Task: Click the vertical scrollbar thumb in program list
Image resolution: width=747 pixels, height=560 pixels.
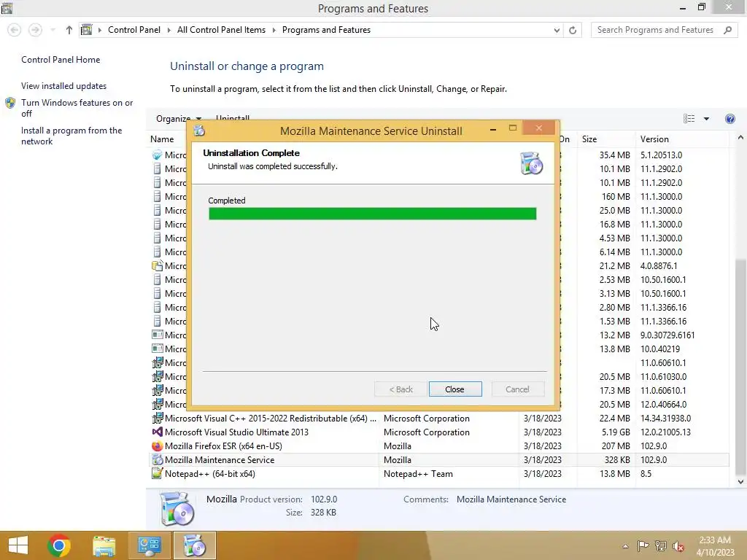Action: pyautogui.click(x=741, y=367)
